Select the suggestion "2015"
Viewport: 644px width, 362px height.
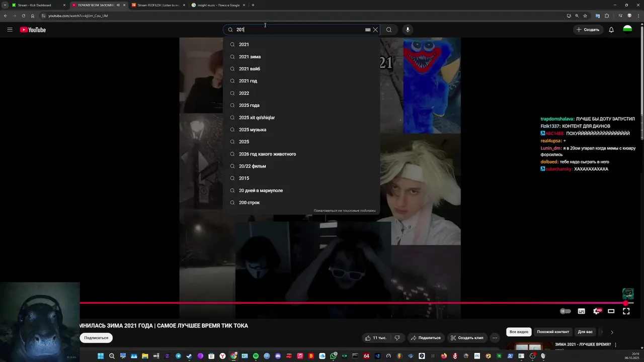(x=301, y=178)
